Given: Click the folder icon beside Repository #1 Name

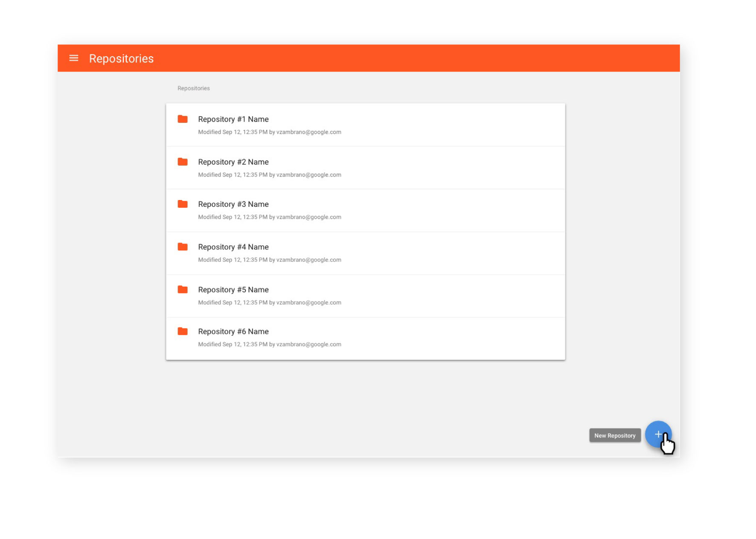Looking at the screenshot, I should pyautogui.click(x=182, y=119).
